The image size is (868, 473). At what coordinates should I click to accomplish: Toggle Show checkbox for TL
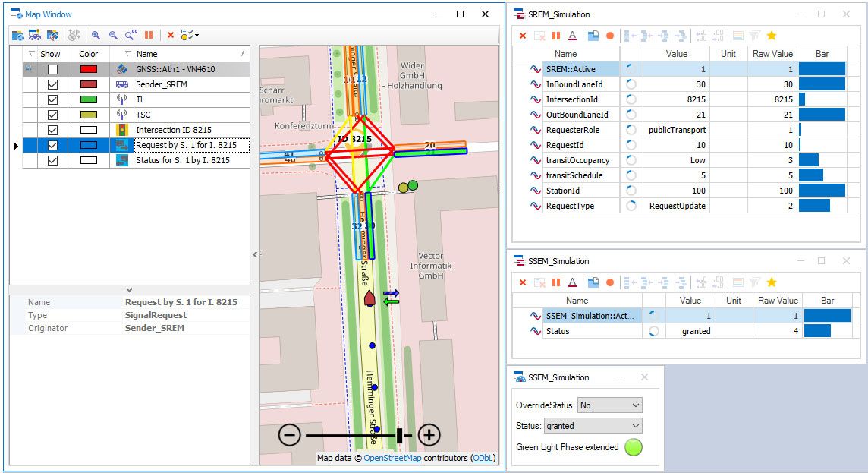(52, 99)
